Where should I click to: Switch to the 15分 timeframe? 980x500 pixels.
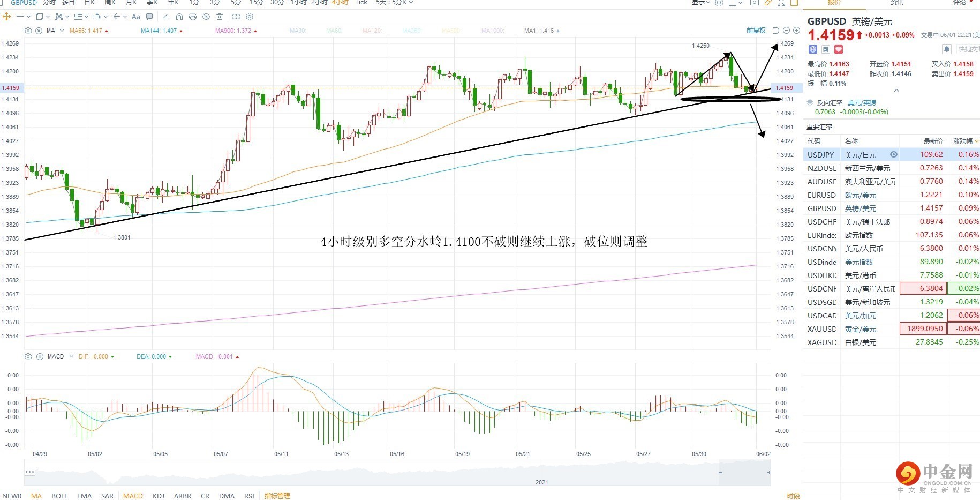click(x=257, y=3)
